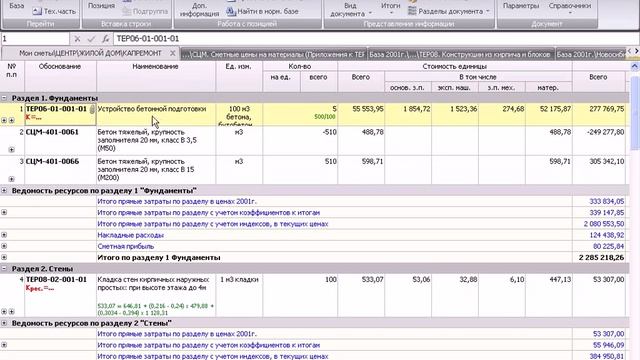Screen dimensions: 640x360
Task: Expand Ведомость ресурсов по разделу 1
Action: coord(4,191)
